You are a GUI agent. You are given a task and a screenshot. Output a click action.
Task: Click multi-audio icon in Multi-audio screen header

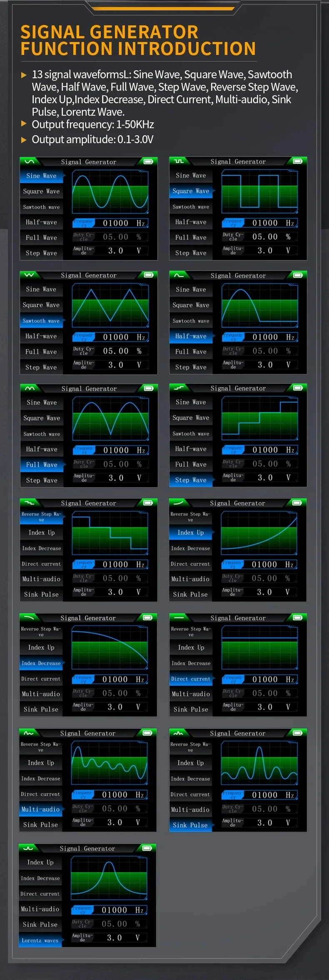click(x=29, y=733)
